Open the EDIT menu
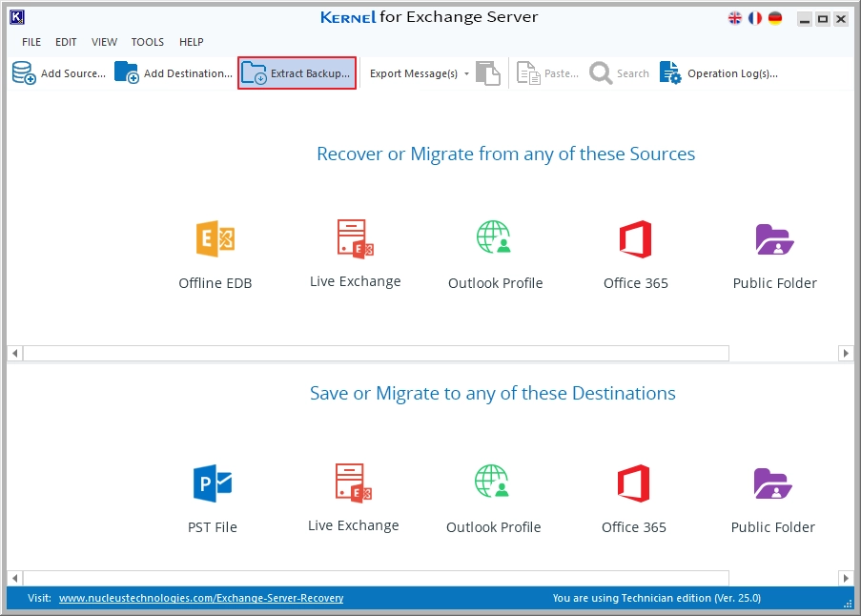This screenshot has height=616, width=861. tap(66, 42)
